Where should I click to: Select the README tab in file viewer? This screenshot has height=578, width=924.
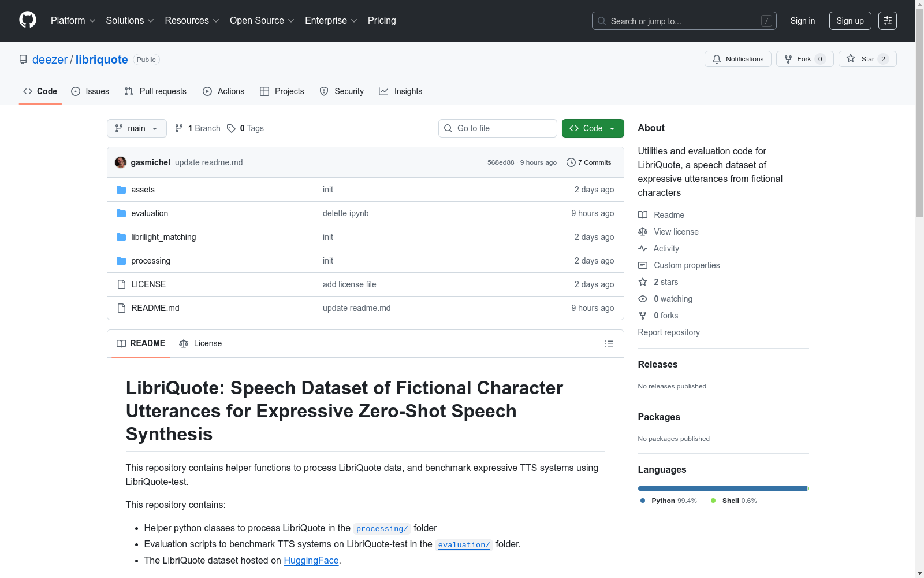141,343
